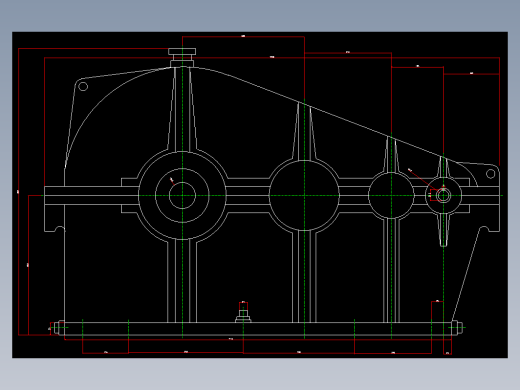The width and height of the screenshot is (520, 390).
Task: Click the lifting-lug hole at housing's right end
Action: pos(490,173)
